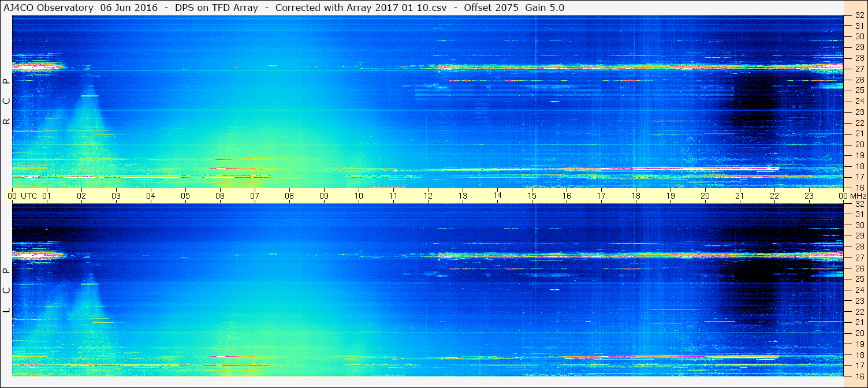
Task: Select 22 MHz label of RCP panel
Action: click(860, 123)
